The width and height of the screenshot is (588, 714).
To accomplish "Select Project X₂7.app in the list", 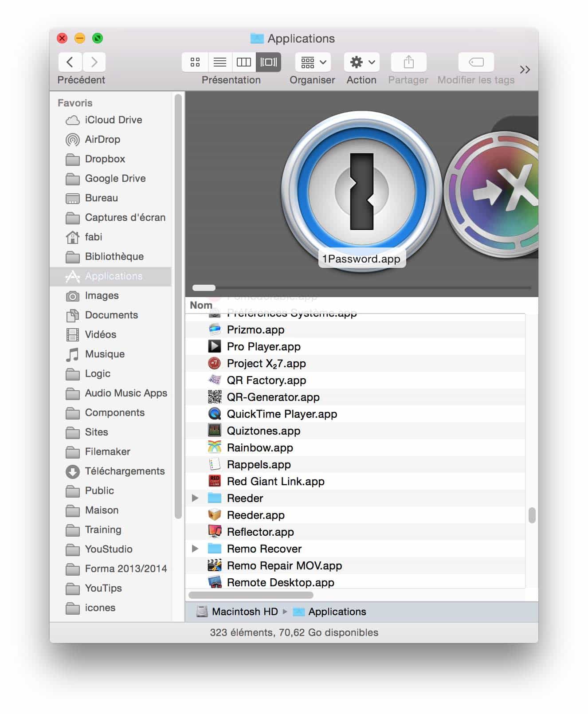I will 355,363.
